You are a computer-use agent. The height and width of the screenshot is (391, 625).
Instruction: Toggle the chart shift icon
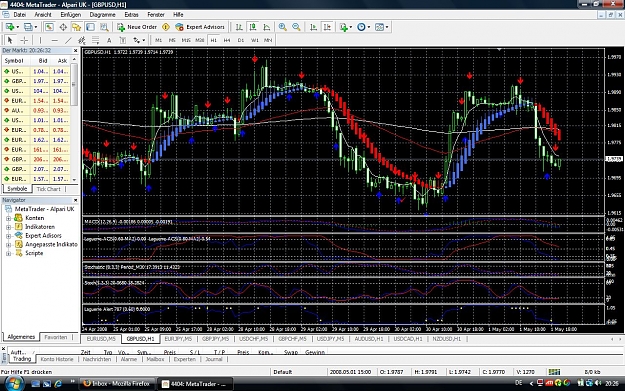pyautogui.click(x=327, y=27)
